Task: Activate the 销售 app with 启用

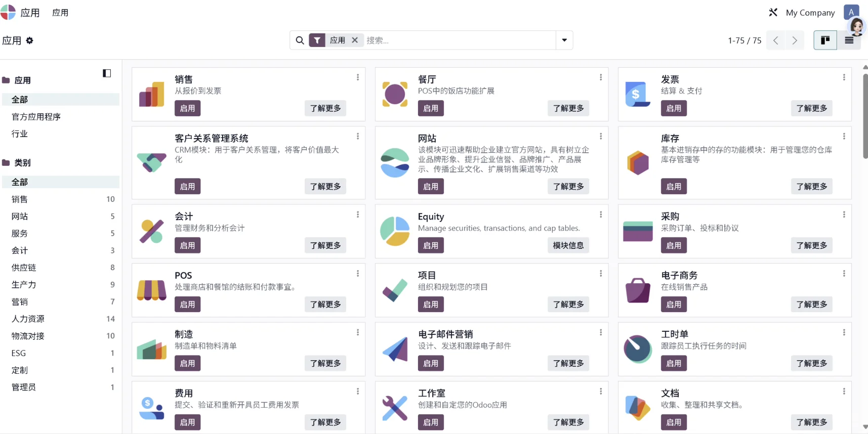Action: (x=188, y=108)
